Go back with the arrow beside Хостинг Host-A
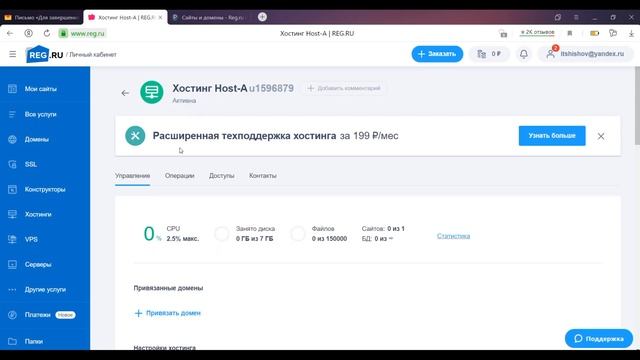 coord(125,93)
